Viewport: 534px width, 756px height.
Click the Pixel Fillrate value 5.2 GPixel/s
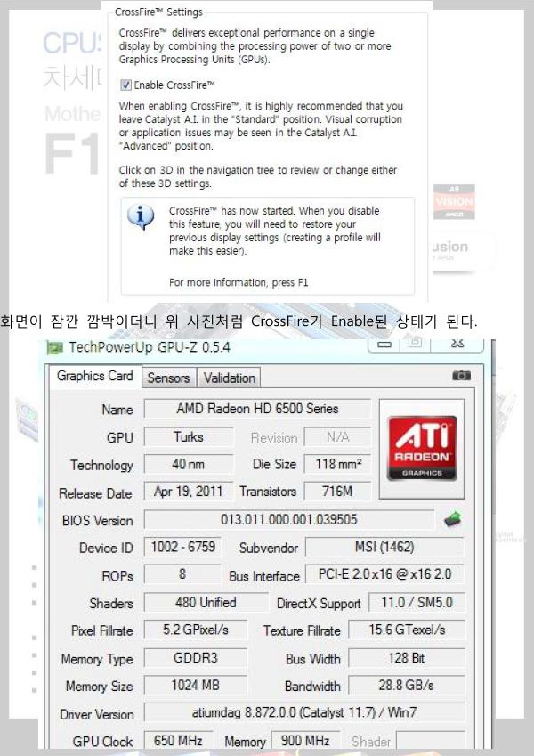click(x=196, y=630)
